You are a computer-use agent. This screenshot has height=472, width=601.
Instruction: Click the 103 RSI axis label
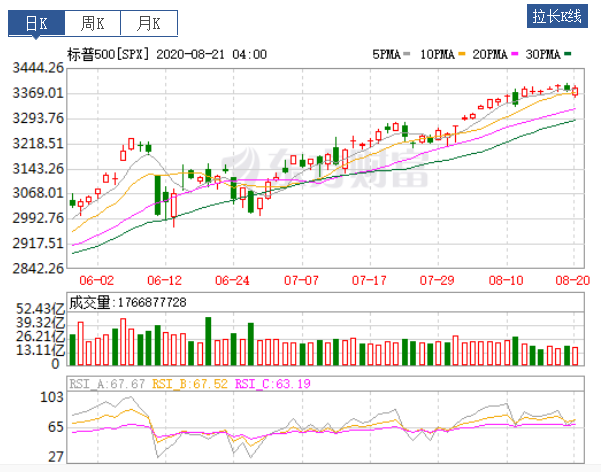pos(52,397)
